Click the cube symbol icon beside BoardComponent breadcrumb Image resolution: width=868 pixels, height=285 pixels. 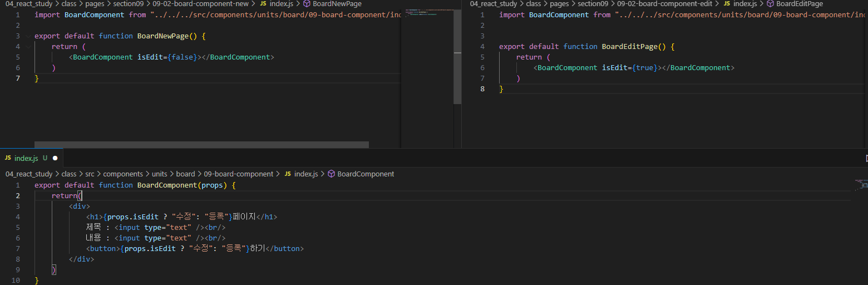pos(331,174)
